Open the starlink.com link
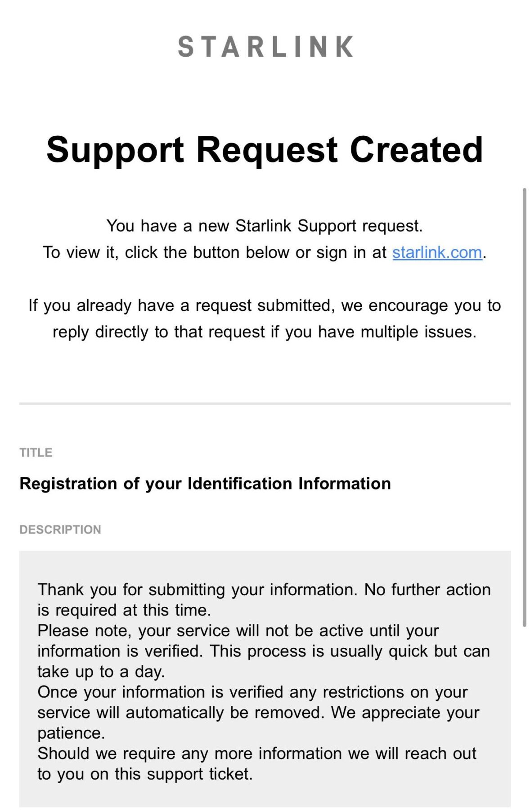This screenshot has height=812, width=530. 437,252
